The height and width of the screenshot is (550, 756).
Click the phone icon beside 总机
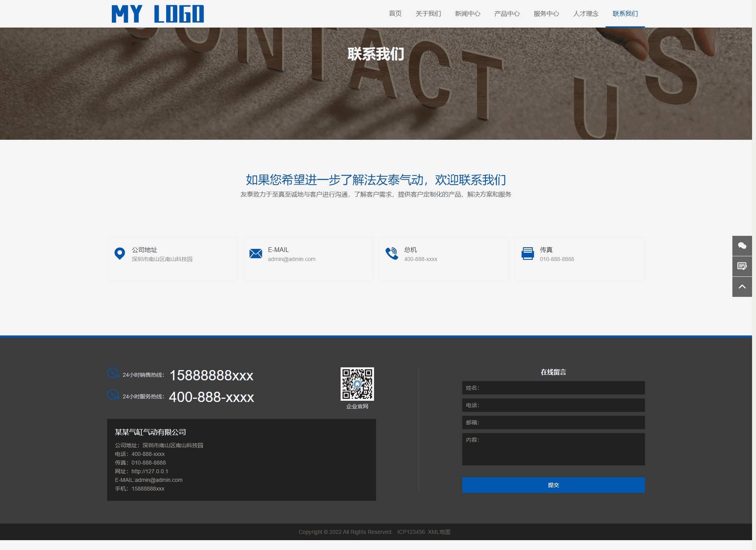point(392,254)
